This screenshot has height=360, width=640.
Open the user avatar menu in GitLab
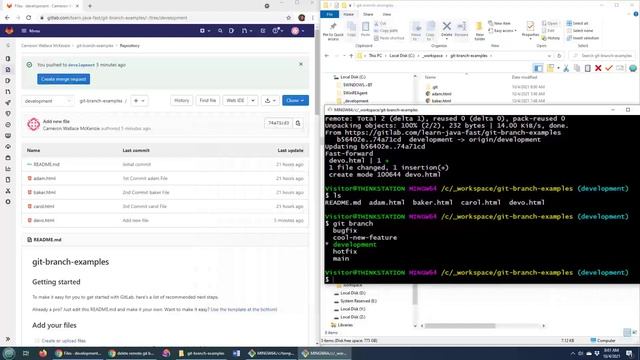click(298, 31)
